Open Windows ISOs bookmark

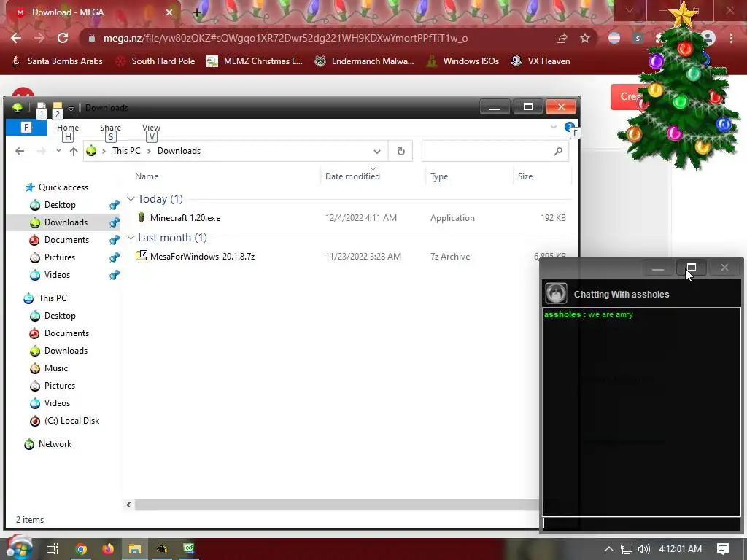pyautogui.click(x=462, y=61)
